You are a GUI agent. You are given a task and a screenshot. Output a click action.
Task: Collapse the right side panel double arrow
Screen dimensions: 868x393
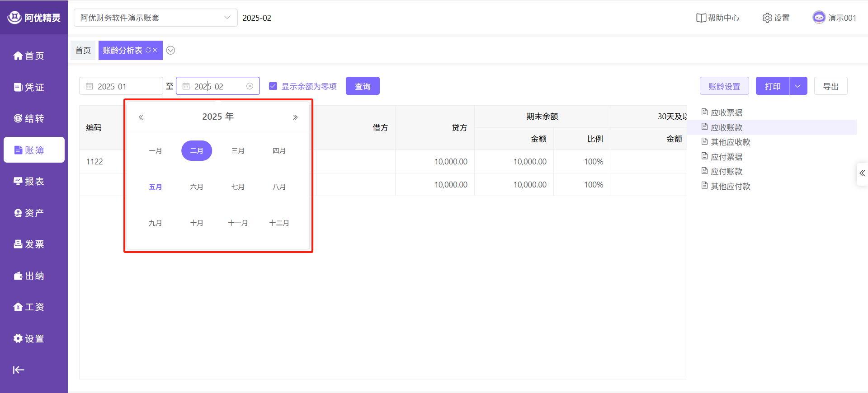tap(862, 173)
